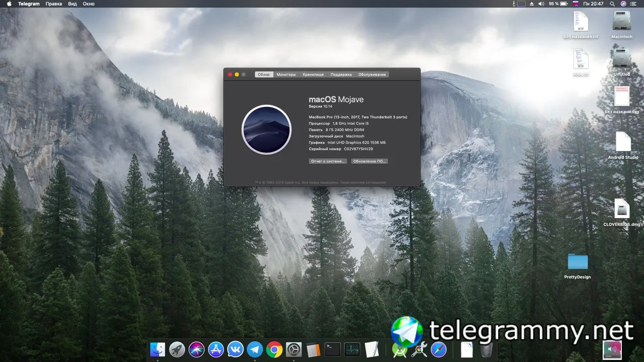Open Spotlight search in menu bar

pos(612,4)
